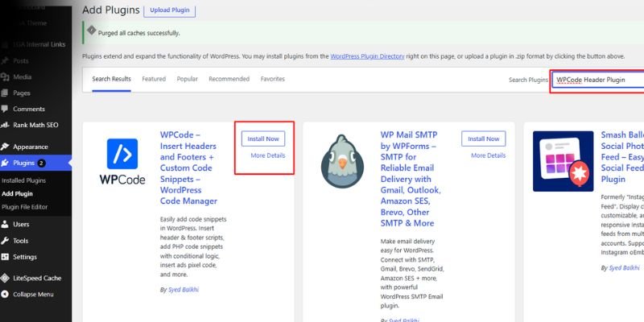Open the WordPress Plugin Directory link
Screen dimensions: 644x322
(x=367, y=56)
